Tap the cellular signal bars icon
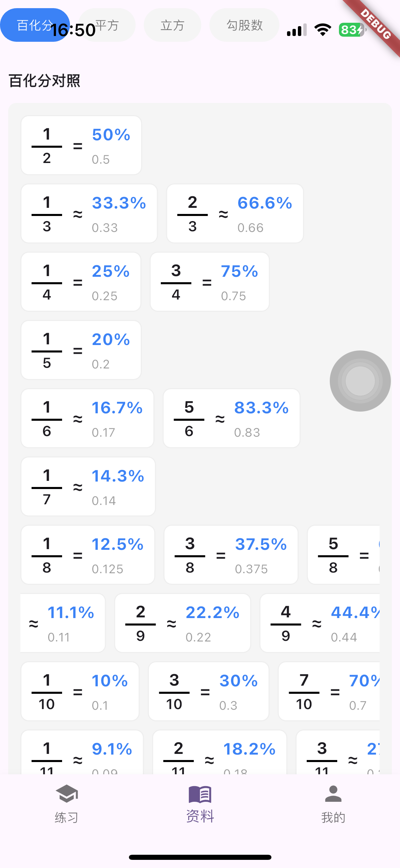 pyautogui.click(x=297, y=30)
